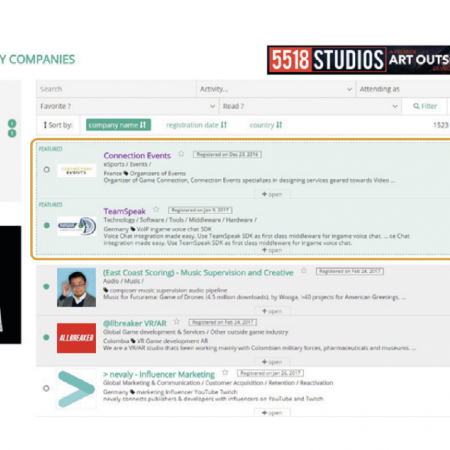The height and width of the screenshot is (450, 450).
Task: Open the Activity dropdown
Action: pos(276,89)
